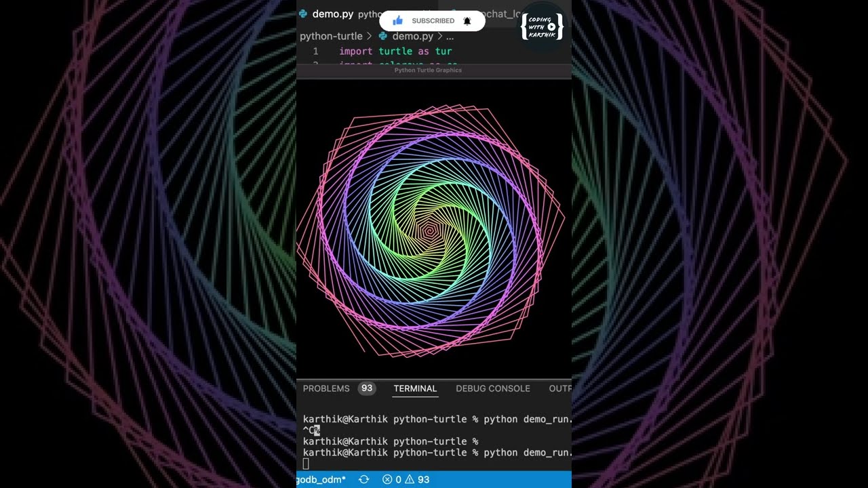Click the godb_odm* git branch in status bar
868x488 pixels.
(x=321, y=479)
